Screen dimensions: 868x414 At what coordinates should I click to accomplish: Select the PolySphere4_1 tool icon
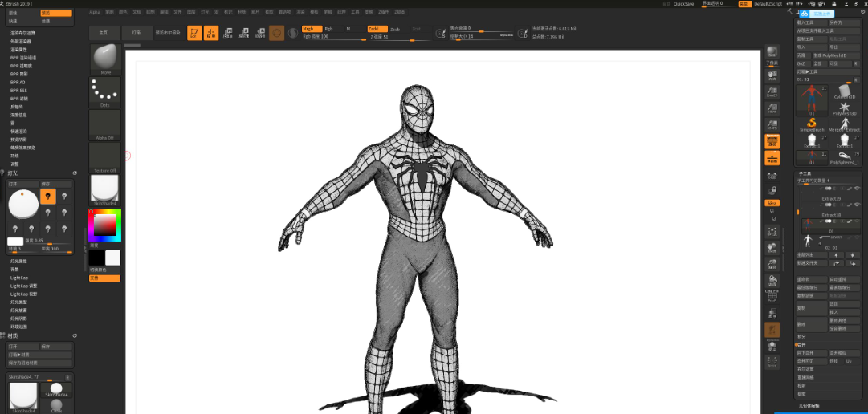tap(845, 158)
